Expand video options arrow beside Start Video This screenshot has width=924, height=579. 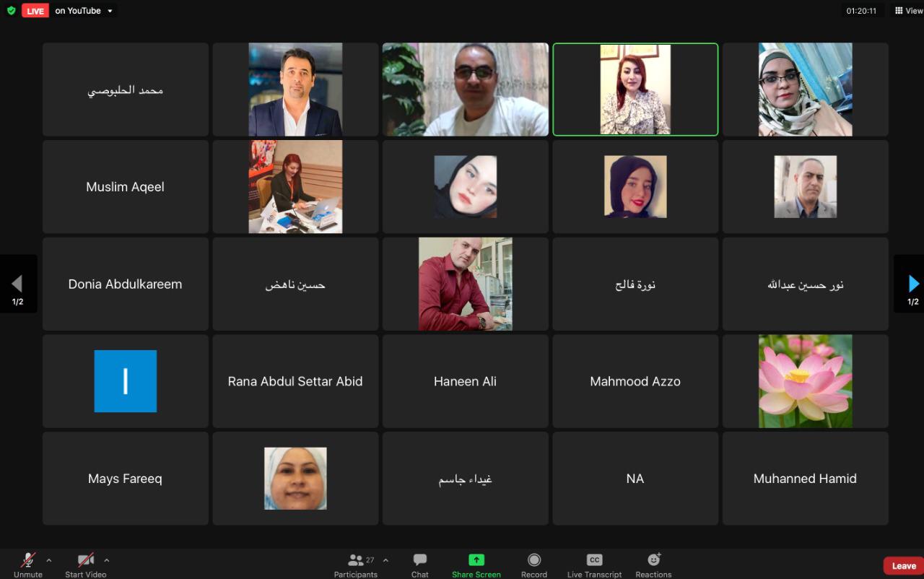tap(107, 560)
